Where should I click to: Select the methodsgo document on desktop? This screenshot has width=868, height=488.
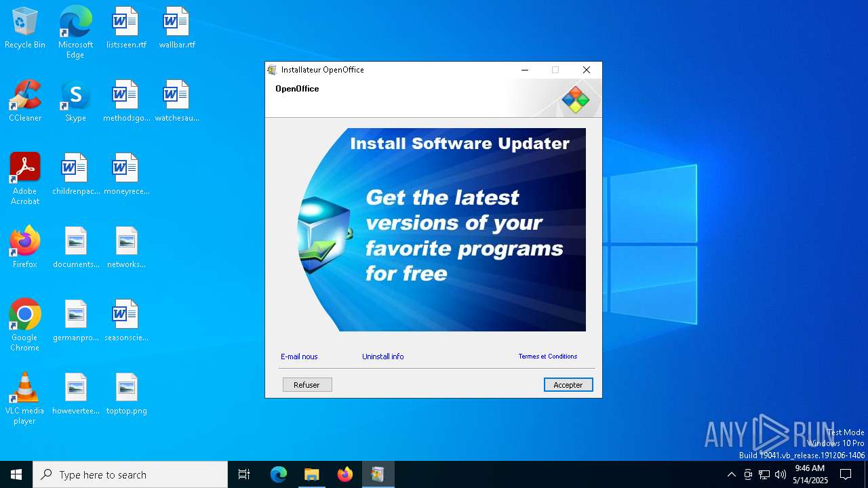(x=126, y=101)
